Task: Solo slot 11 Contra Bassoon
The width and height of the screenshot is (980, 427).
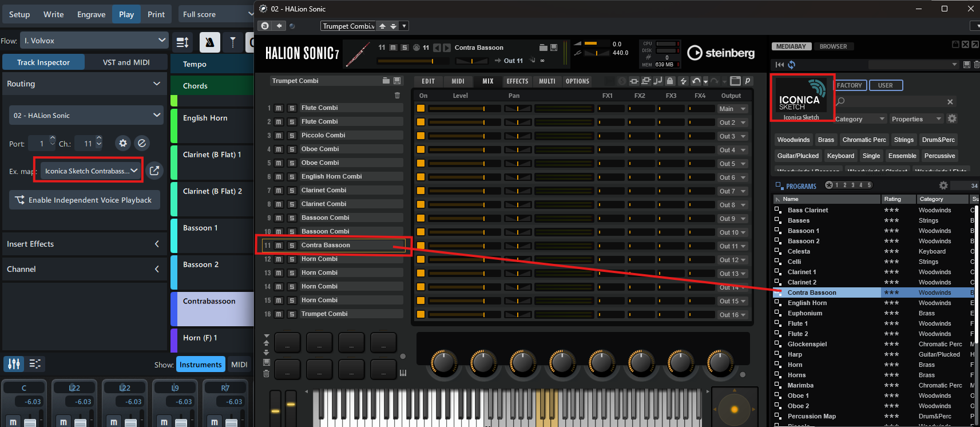Action: pyautogui.click(x=292, y=245)
